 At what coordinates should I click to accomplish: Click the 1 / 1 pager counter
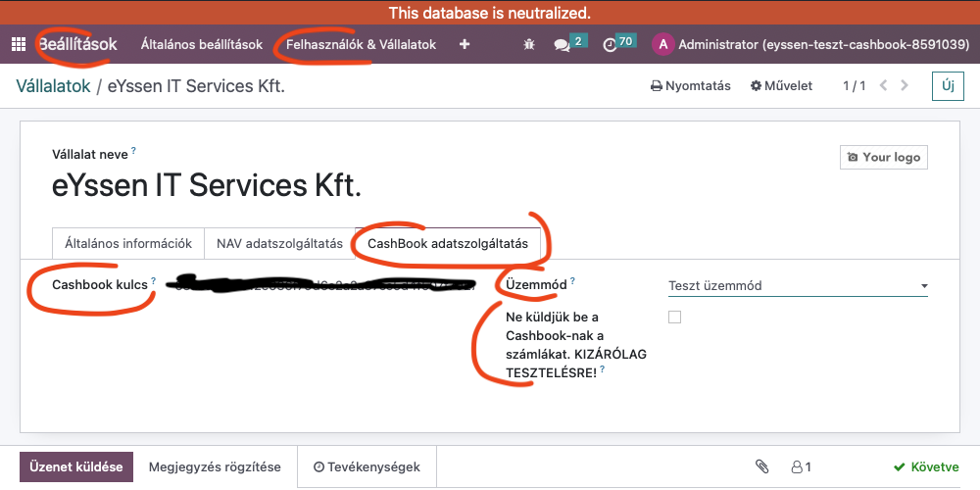click(x=855, y=85)
